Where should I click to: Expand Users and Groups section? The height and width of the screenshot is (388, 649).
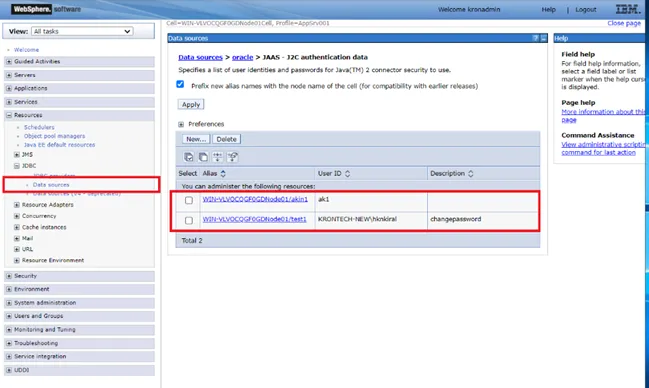[9, 316]
